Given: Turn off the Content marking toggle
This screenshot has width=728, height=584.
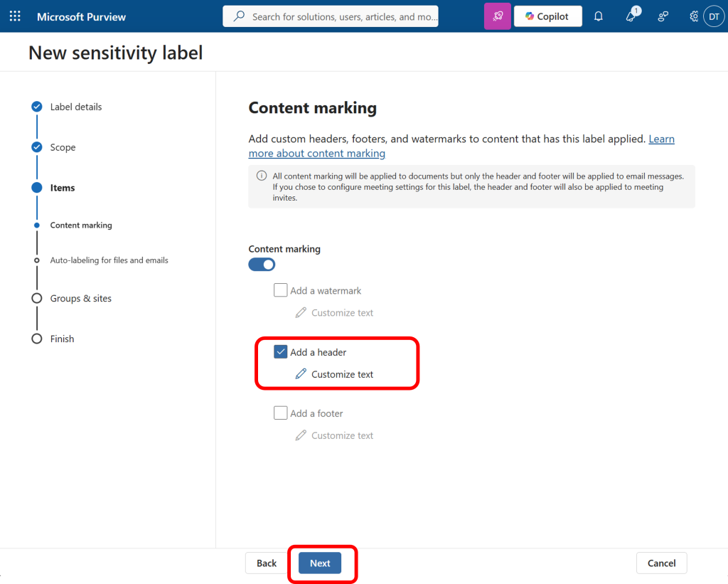Looking at the screenshot, I should [x=262, y=265].
